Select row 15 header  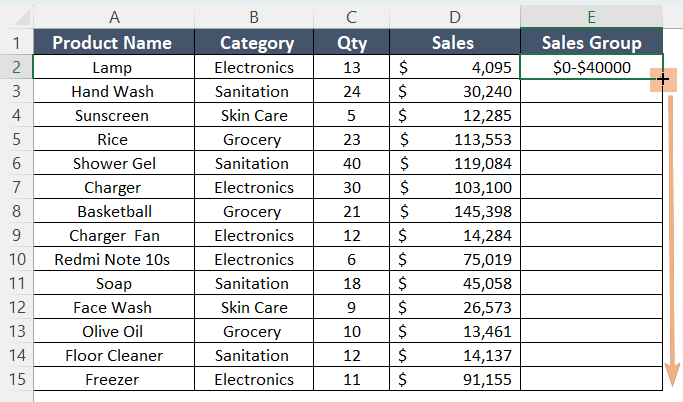[16, 380]
